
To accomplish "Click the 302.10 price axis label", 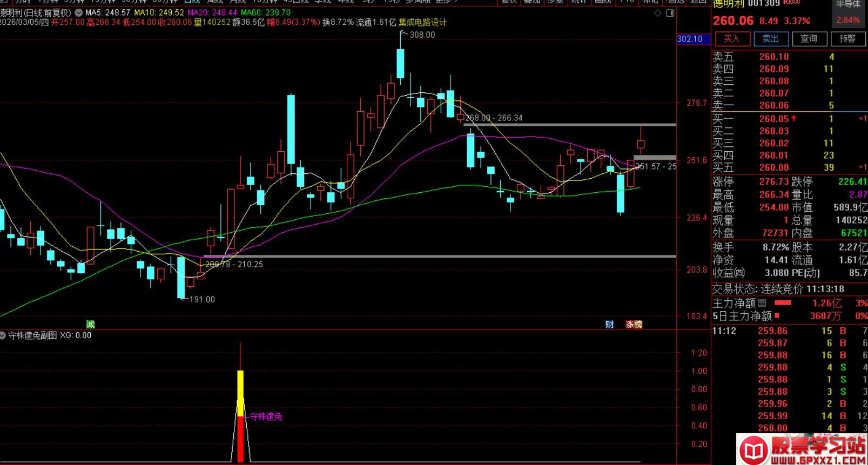I will (x=690, y=39).
